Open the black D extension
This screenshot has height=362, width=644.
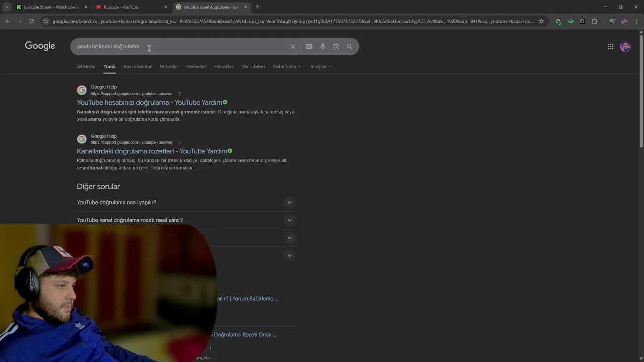[582, 21]
